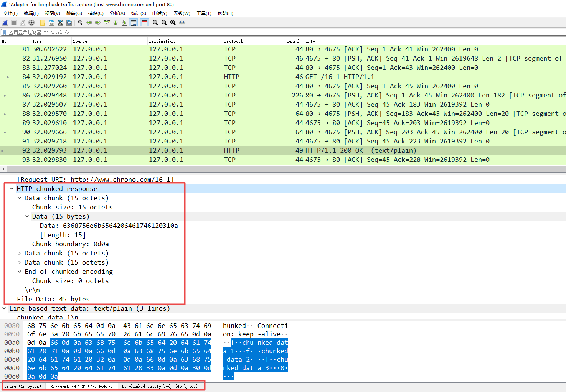Select packet 81 at time 30.692522

click(x=283, y=49)
